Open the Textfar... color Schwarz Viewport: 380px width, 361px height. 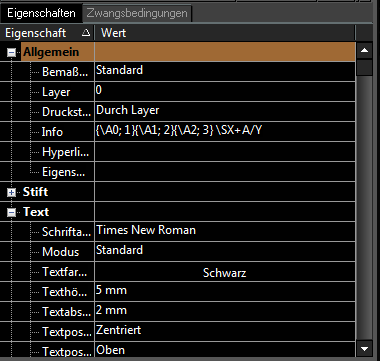point(225,272)
